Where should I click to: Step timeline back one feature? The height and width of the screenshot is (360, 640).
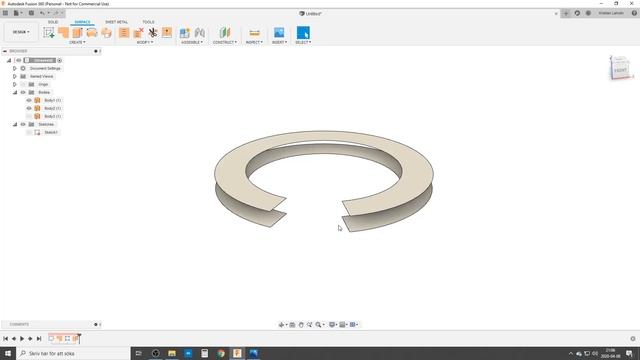coord(14,338)
